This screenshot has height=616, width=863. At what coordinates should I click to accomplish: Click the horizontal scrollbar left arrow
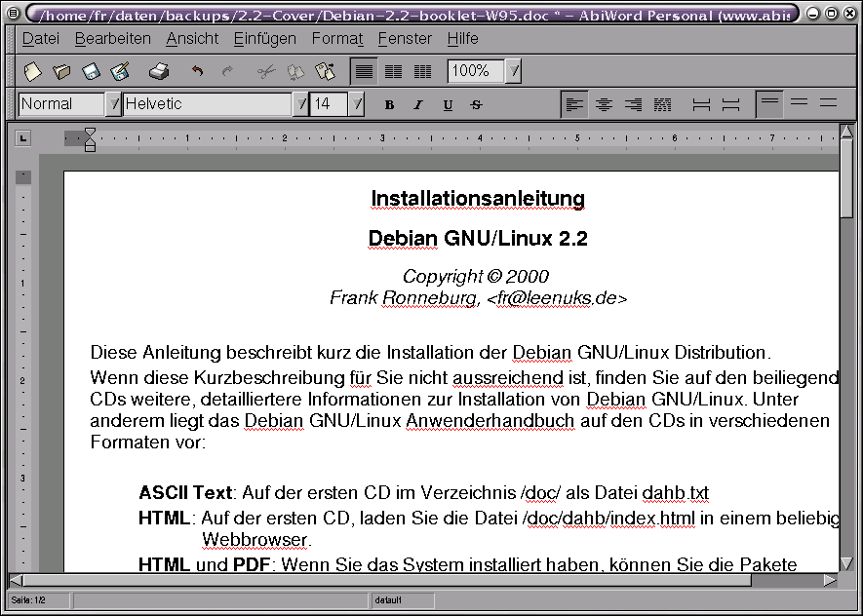pyautogui.click(x=16, y=580)
